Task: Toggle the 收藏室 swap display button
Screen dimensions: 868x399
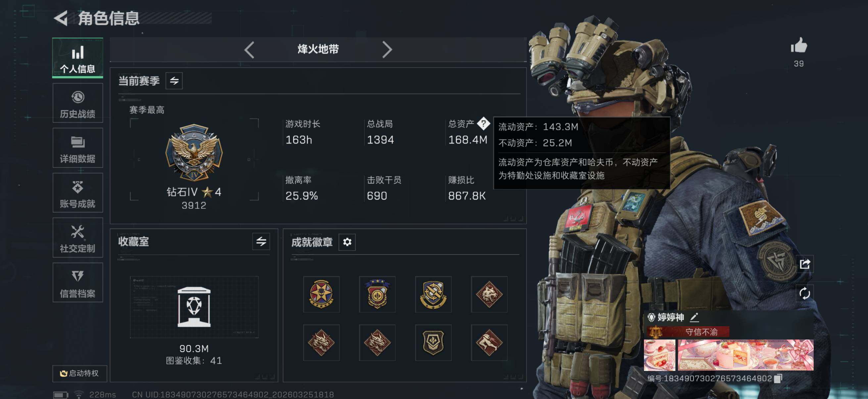Action: 261,242
